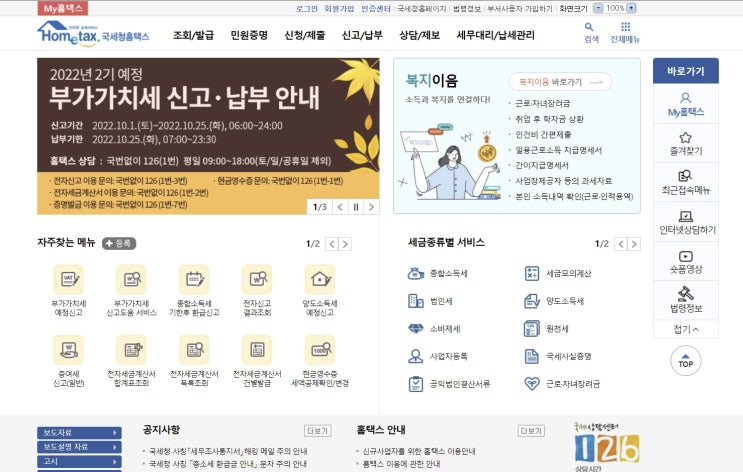Open 인터넷상담하기 shortcut

pos(686,223)
